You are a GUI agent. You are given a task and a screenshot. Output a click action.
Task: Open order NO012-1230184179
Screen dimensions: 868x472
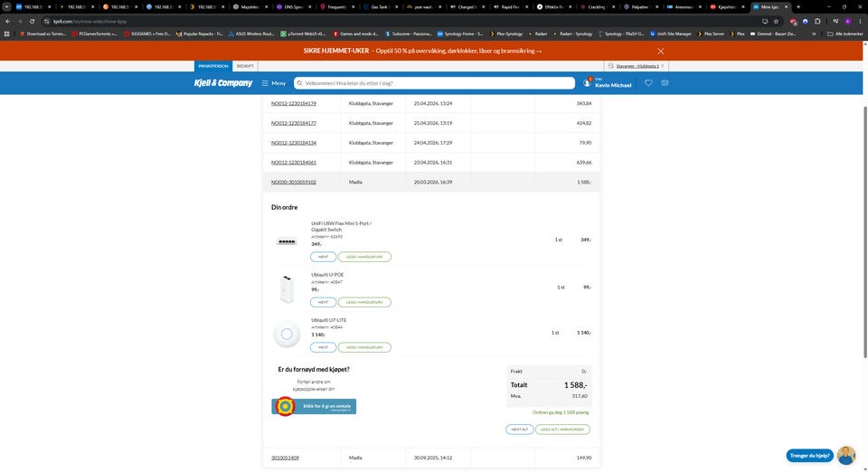pyautogui.click(x=293, y=103)
